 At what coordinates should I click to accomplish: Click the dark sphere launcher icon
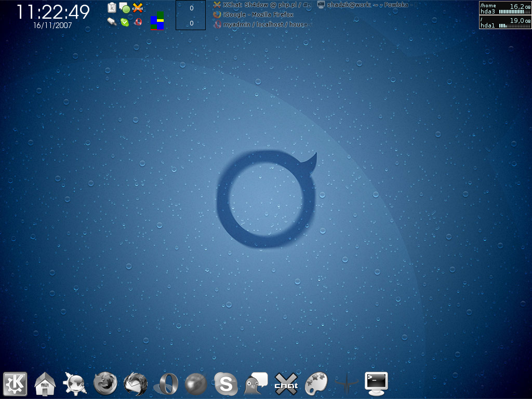click(x=196, y=384)
